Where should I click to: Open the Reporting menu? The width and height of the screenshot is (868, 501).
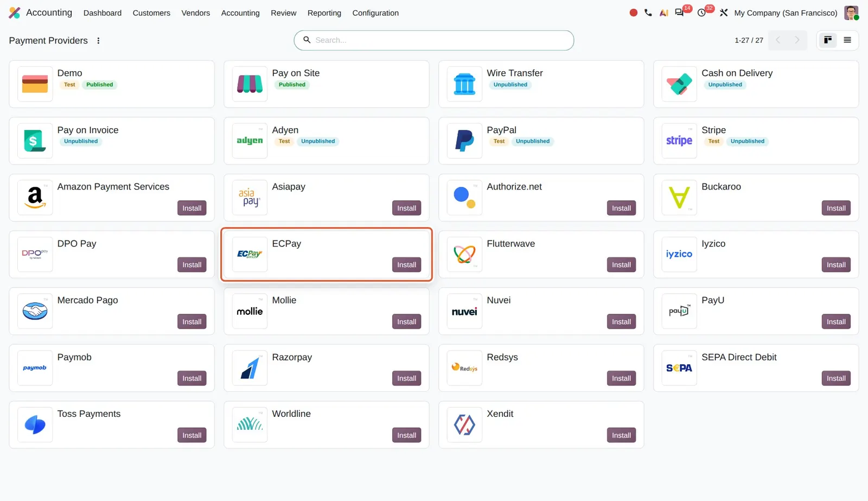click(x=324, y=13)
